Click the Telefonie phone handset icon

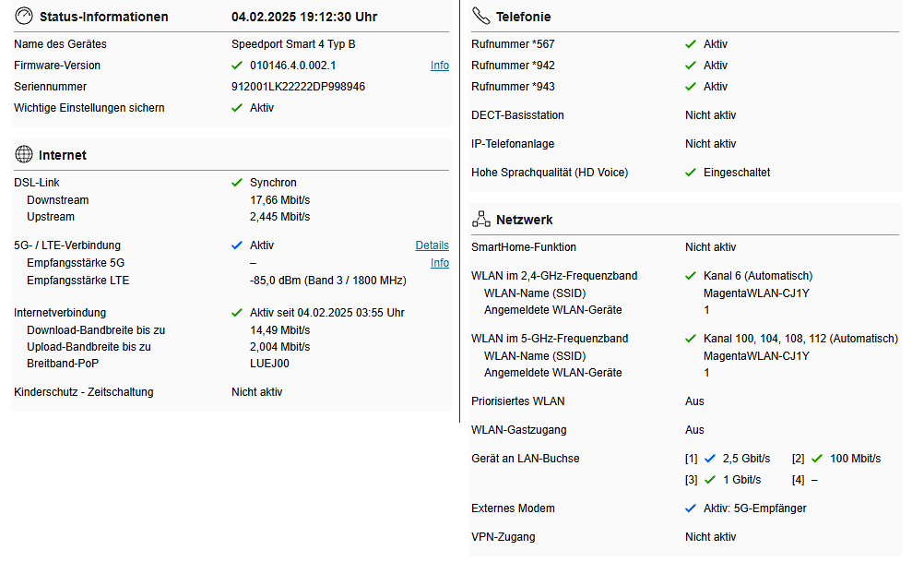[x=480, y=17]
